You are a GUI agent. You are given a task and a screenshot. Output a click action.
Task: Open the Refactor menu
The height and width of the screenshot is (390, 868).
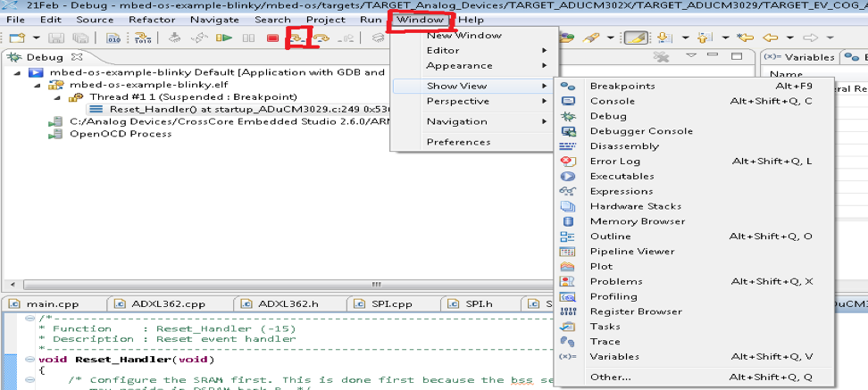152,20
